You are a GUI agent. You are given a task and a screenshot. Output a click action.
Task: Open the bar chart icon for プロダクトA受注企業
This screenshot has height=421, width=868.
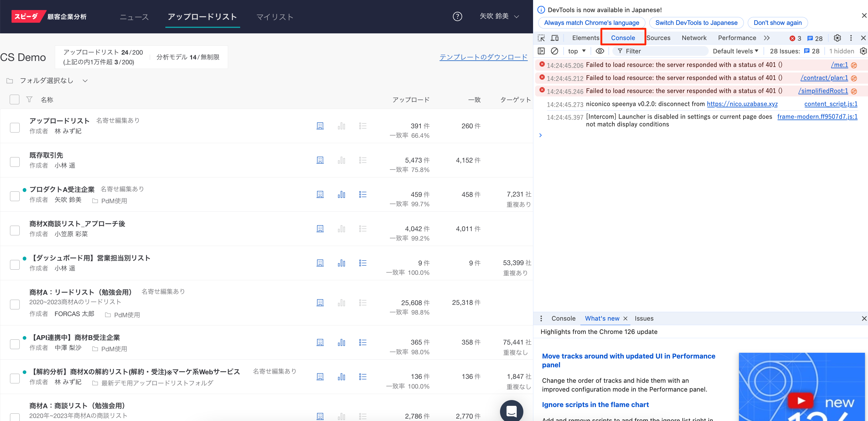tap(341, 195)
